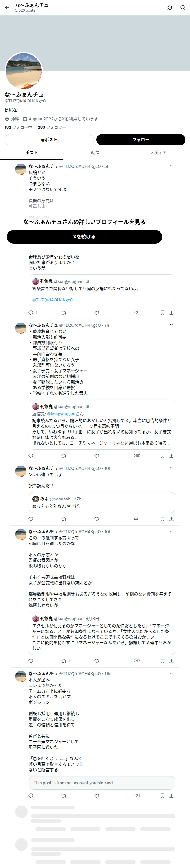Like the post with 44 views
Screen dimensions: 190x868
point(97,519)
